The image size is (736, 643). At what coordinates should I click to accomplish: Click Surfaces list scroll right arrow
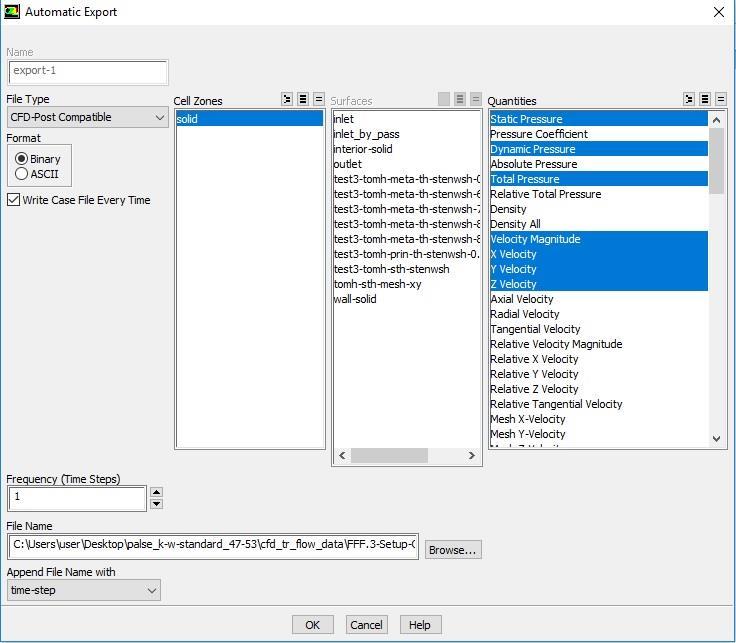472,455
